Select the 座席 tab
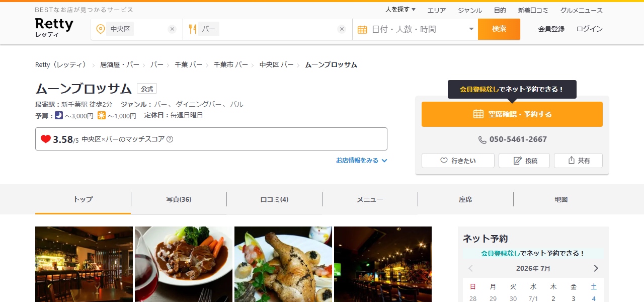The height and width of the screenshot is (302, 644). point(465,199)
